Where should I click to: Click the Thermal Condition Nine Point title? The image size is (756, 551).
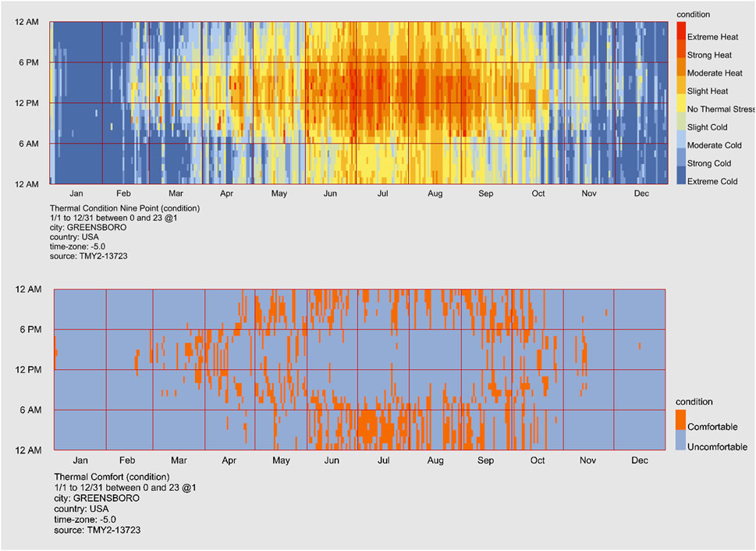tap(125, 208)
